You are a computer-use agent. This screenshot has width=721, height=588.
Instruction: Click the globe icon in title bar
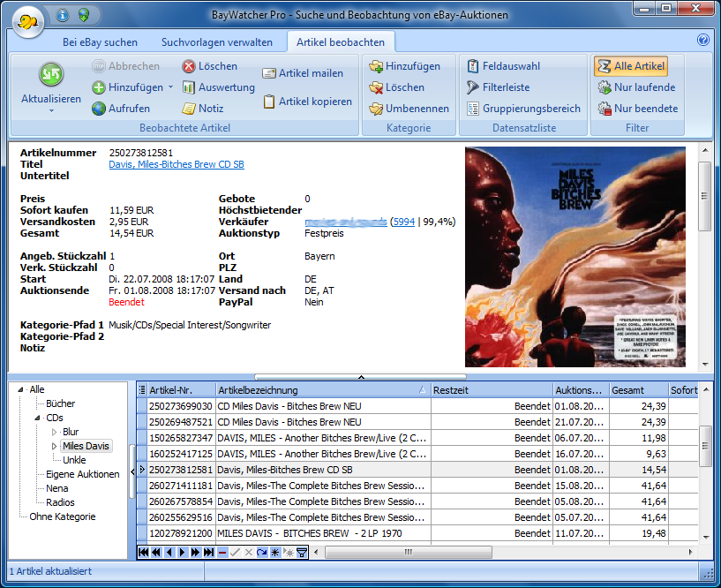83,15
